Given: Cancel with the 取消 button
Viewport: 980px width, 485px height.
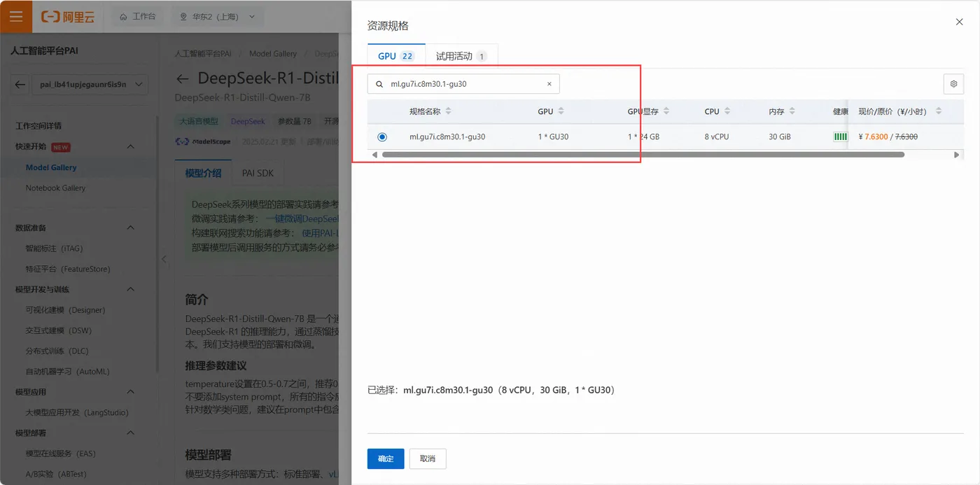Looking at the screenshot, I should click(428, 458).
